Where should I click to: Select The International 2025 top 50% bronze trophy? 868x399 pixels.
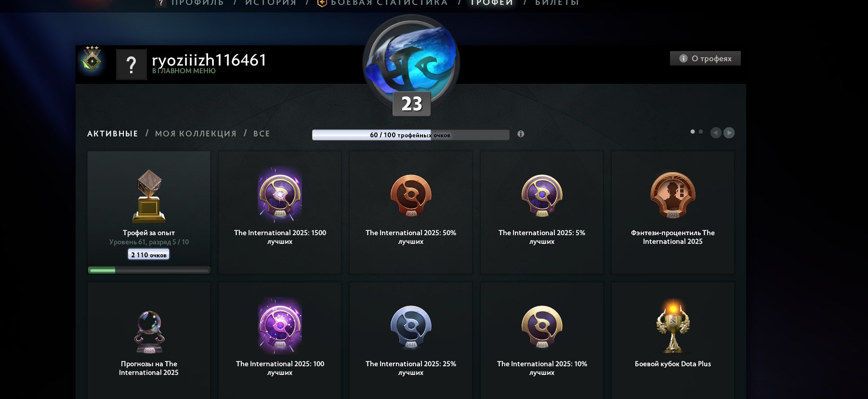(411, 213)
